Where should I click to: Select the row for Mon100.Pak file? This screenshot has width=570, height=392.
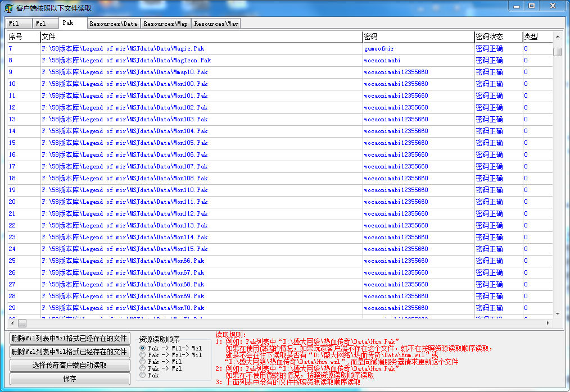click(125, 84)
